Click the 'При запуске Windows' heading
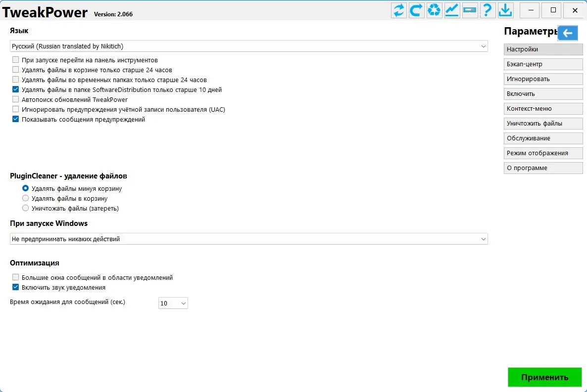The image size is (587, 392). (49, 223)
